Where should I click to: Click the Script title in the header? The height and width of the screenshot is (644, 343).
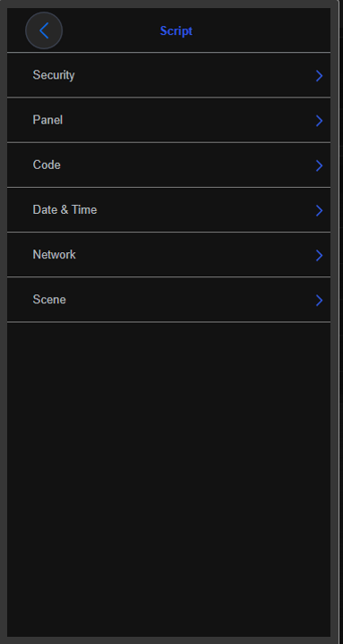[176, 30]
